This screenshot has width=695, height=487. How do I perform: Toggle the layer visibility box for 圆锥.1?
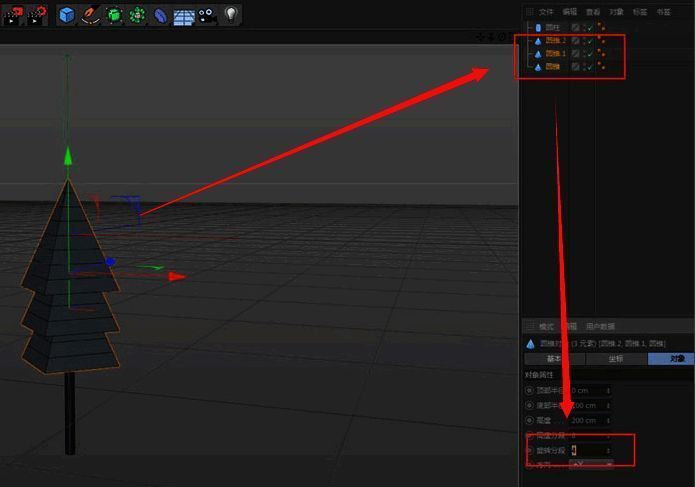tap(576, 54)
